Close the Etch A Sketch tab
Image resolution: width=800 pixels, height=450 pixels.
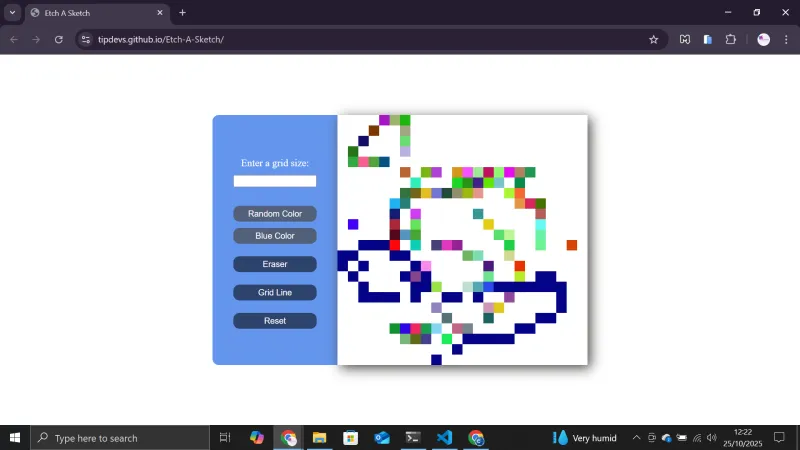click(x=160, y=13)
